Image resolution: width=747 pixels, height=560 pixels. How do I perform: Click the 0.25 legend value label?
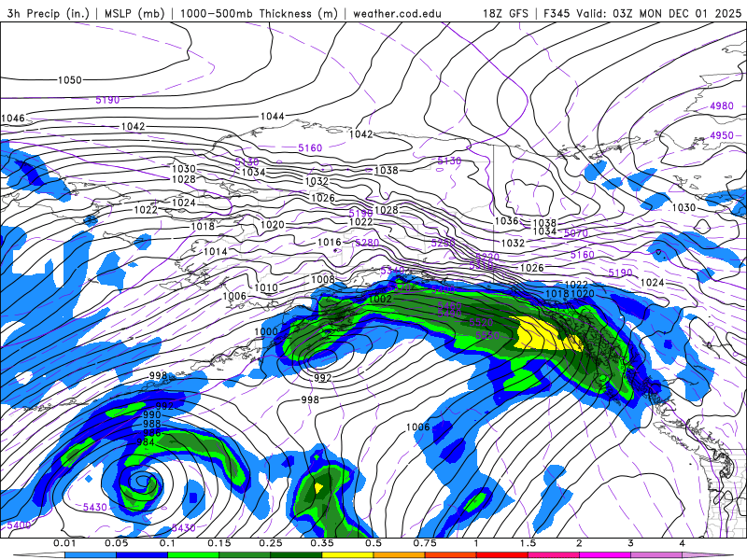coord(271,543)
